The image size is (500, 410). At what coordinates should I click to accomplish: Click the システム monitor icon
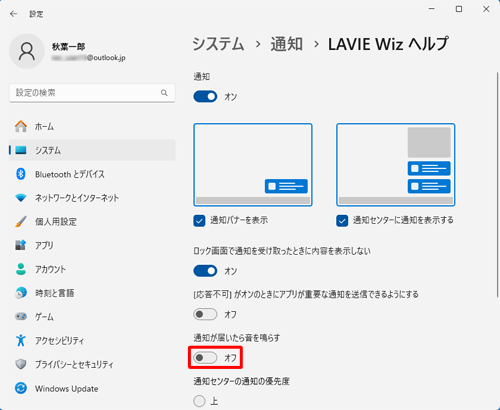[21, 150]
